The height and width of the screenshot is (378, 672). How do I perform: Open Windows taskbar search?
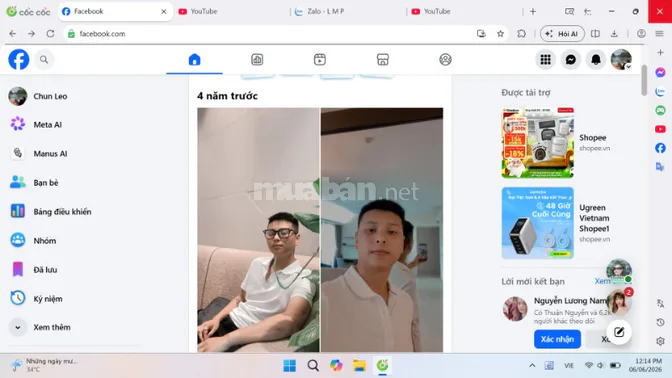tap(313, 366)
